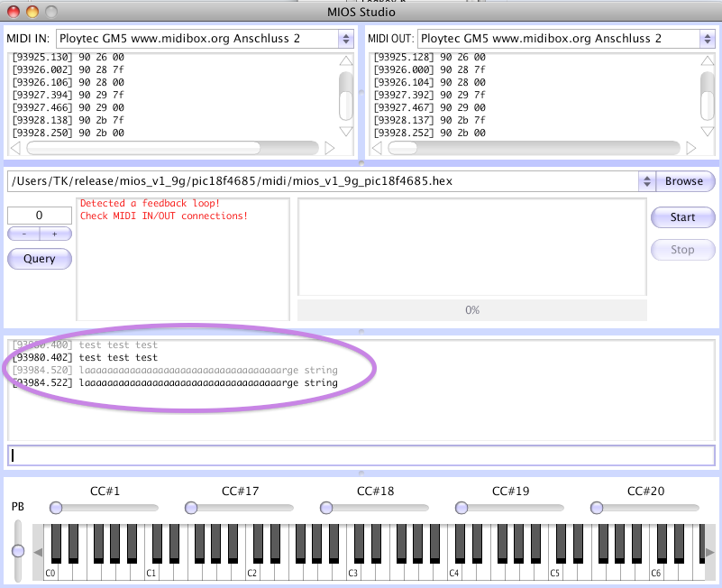This screenshot has height=588, width=722.
Task: Select MIDI OUT line '[93928.252] 90 2b 00'
Action: pos(430,133)
